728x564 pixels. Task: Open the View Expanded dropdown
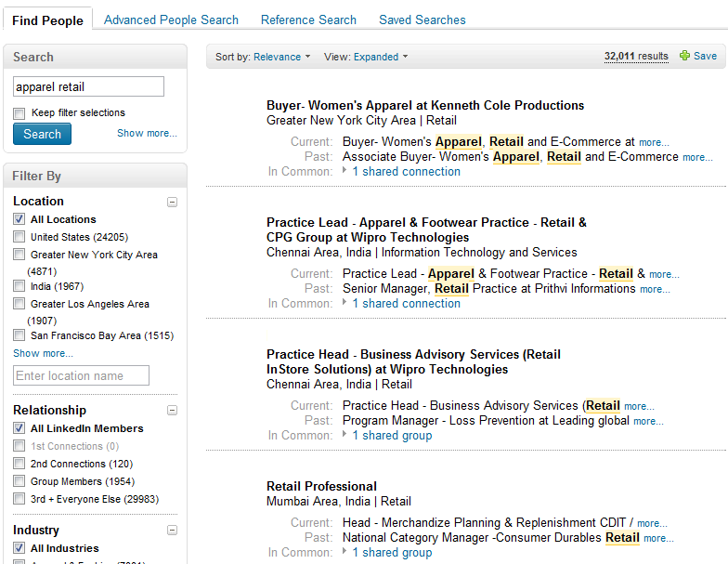point(381,57)
